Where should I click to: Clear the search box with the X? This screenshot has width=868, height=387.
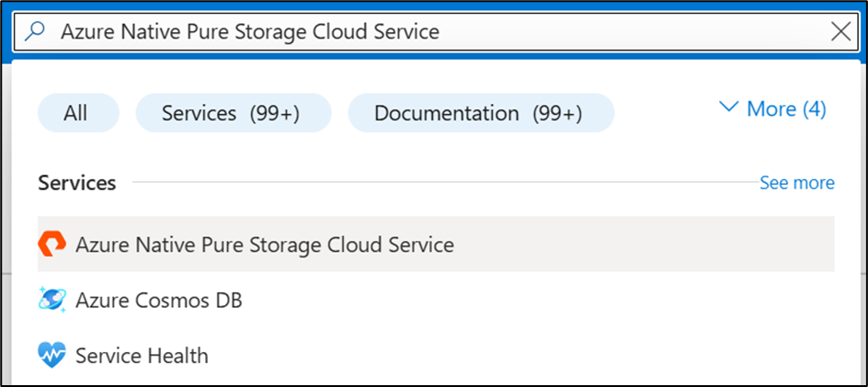[840, 32]
